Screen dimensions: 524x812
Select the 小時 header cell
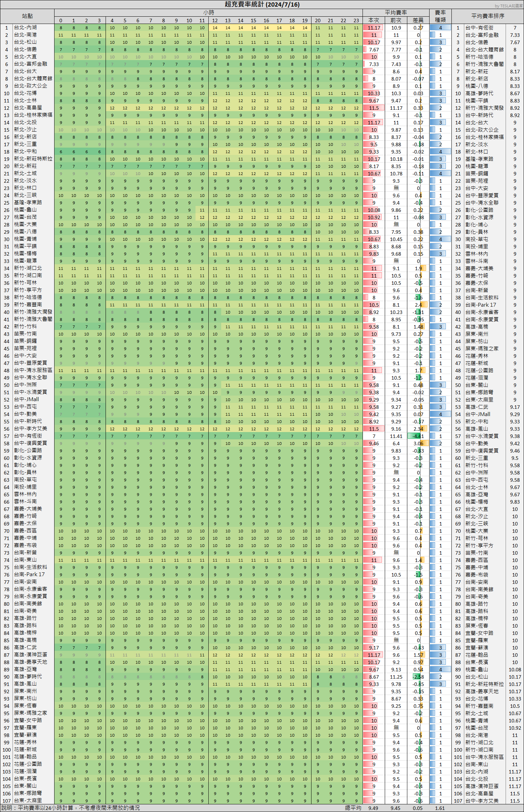(208, 13)
